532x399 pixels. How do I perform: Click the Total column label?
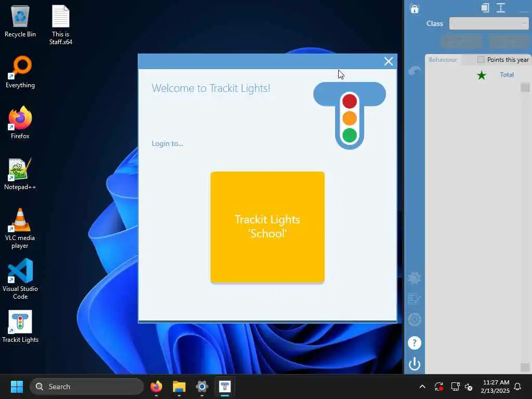(507, 75)
